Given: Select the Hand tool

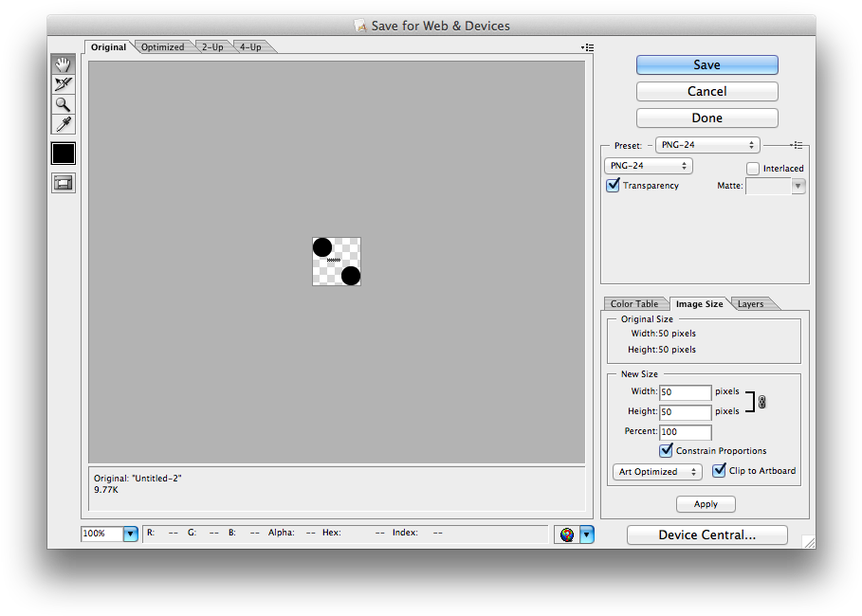Looking at the screenshot, I should click(x=63, y=63).
